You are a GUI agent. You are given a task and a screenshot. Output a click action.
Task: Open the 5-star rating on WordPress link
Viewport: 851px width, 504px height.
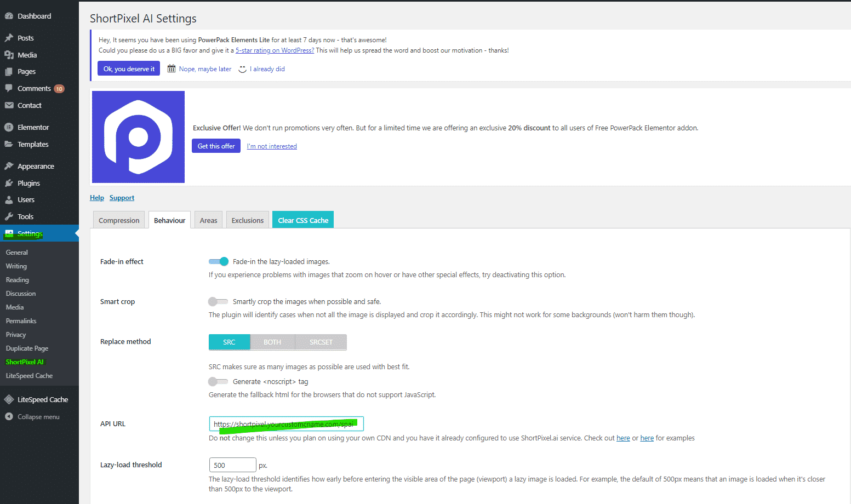[275, 50]
